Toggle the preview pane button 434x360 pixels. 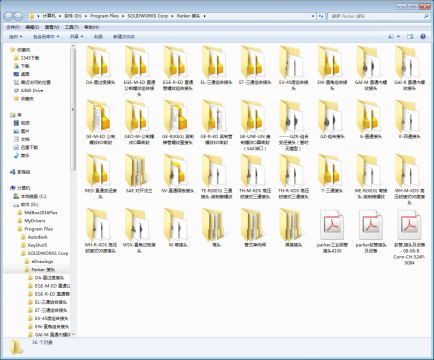click(410, 37)
